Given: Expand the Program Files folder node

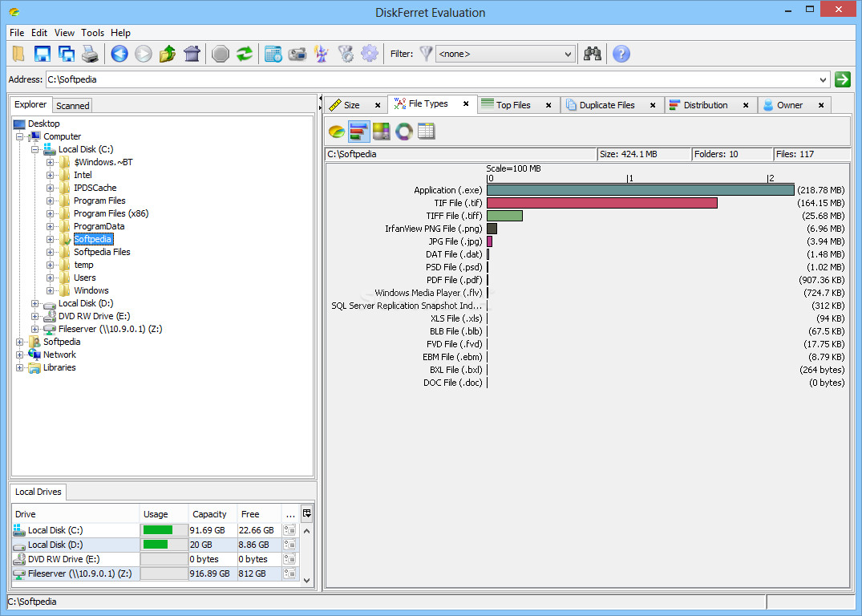Looking at the screenshot, I should [x=50, y=201].
